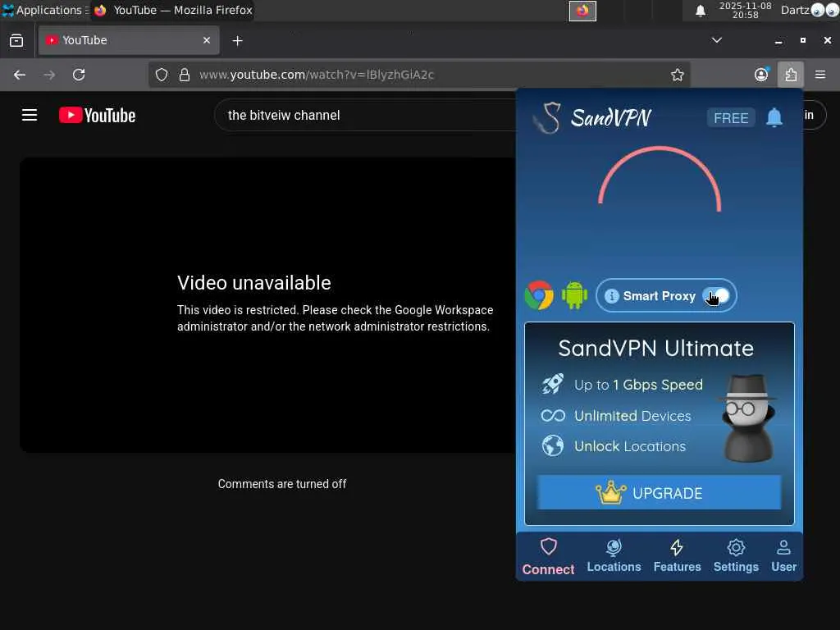Click the Dartz user name in the panel
Screen dimensions: 840x630
(x=794, y=10)
